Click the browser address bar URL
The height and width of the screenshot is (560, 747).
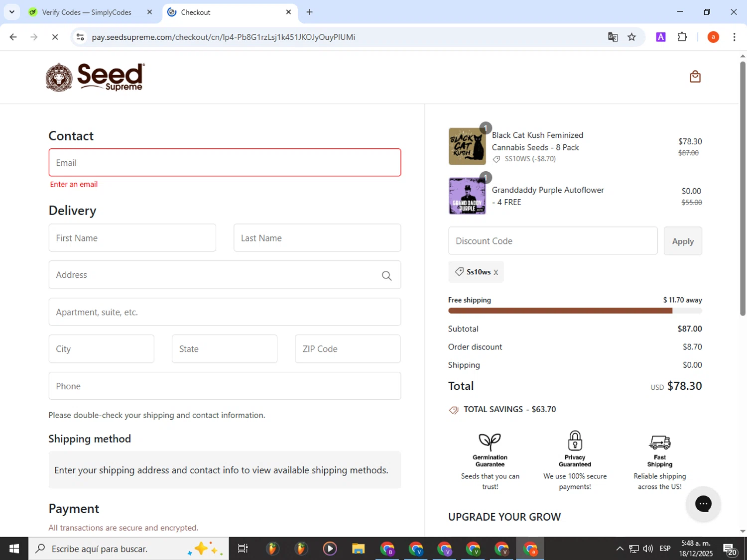[224, 37]
